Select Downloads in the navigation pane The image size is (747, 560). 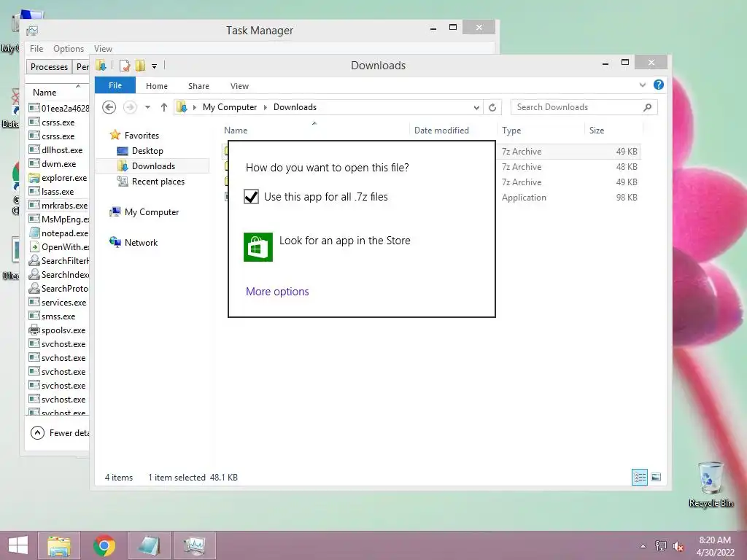153,166
